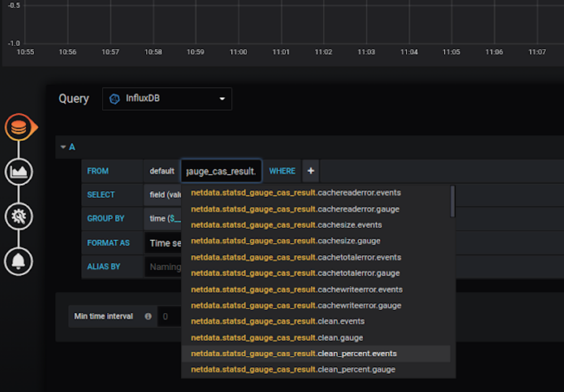Screen dimensions: 564x392
Task: Open the General settings gear icon
Action: 18,216
